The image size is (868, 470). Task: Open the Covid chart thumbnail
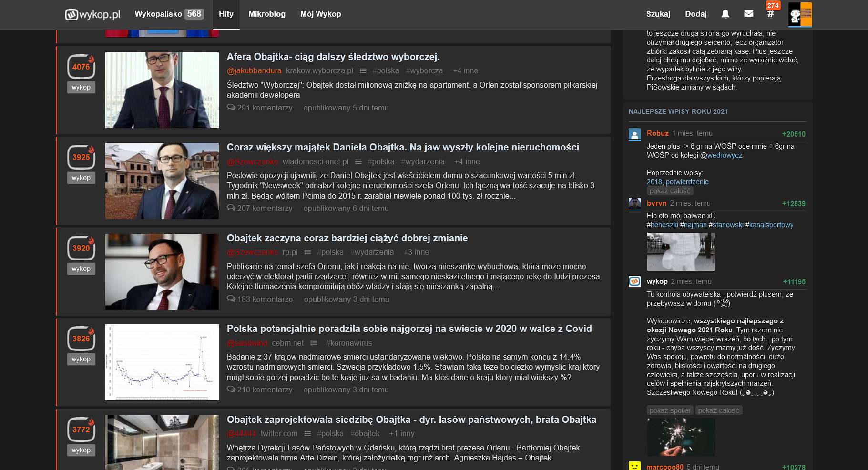(x=162, y=362)
